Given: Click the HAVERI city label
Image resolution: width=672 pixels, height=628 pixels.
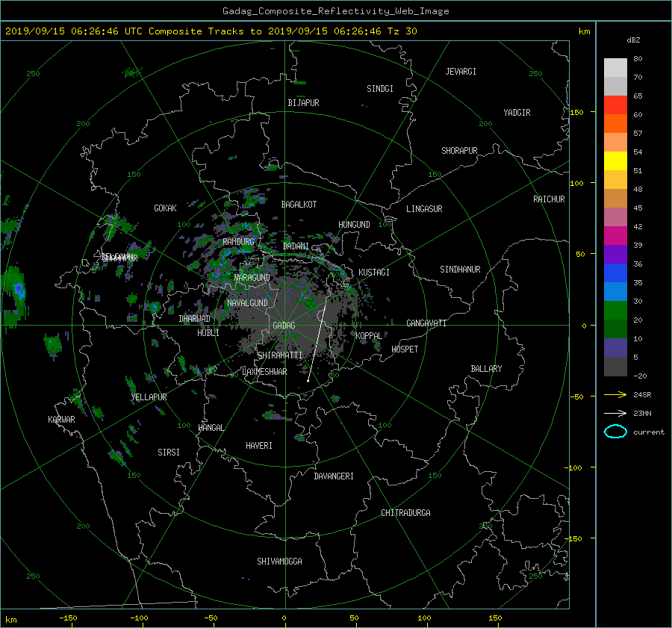Looking at the screenshot, I should 259,446.
